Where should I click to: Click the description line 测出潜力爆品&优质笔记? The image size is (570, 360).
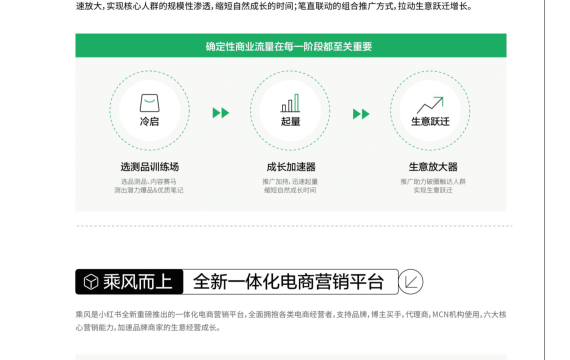pyautogui.click(x=149, y=190)
